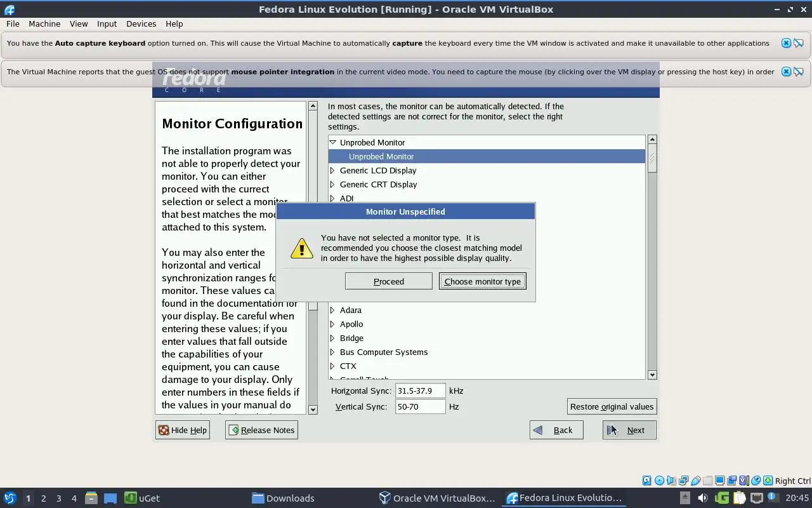Image resolution: width=812 pixels, height=508 pixels.
Task: Click the recording status icon
Action: coord(731,481)
